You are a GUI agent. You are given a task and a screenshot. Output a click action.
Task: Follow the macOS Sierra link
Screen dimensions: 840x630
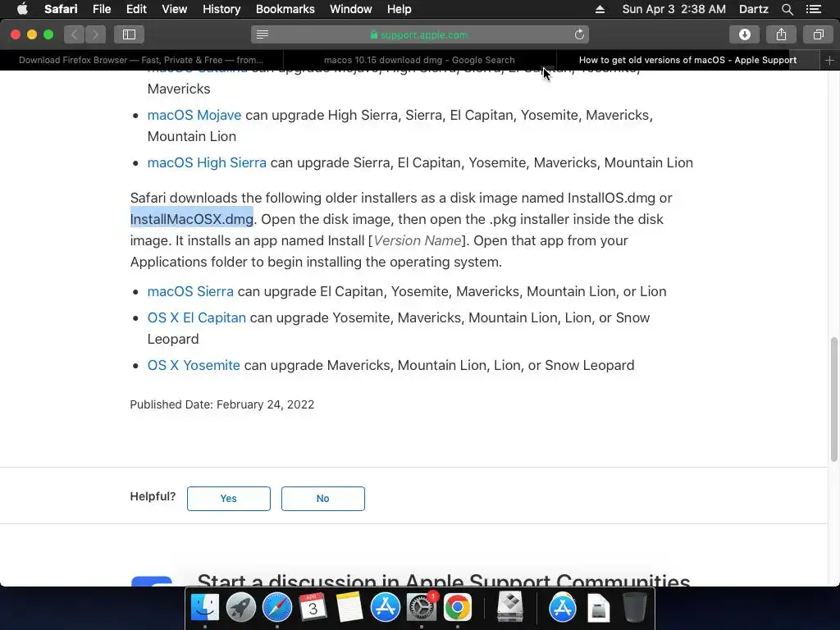pyautogui.click(x=190, y=291)
